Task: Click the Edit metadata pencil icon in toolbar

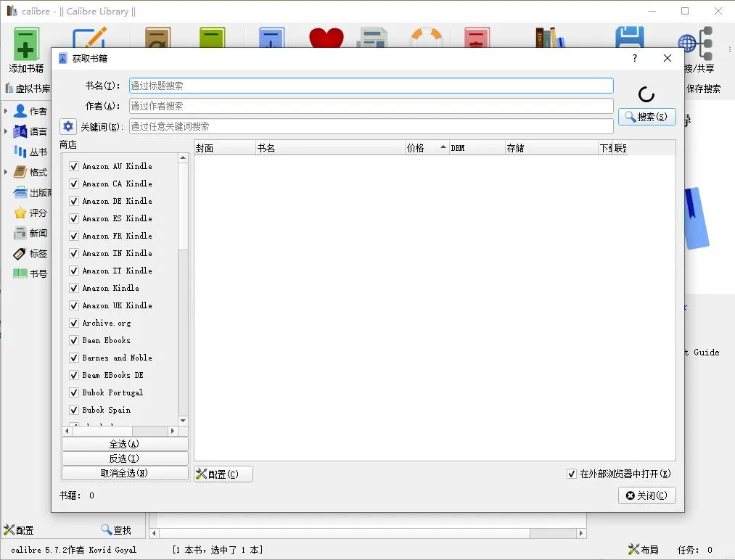Action: (89, 38)
